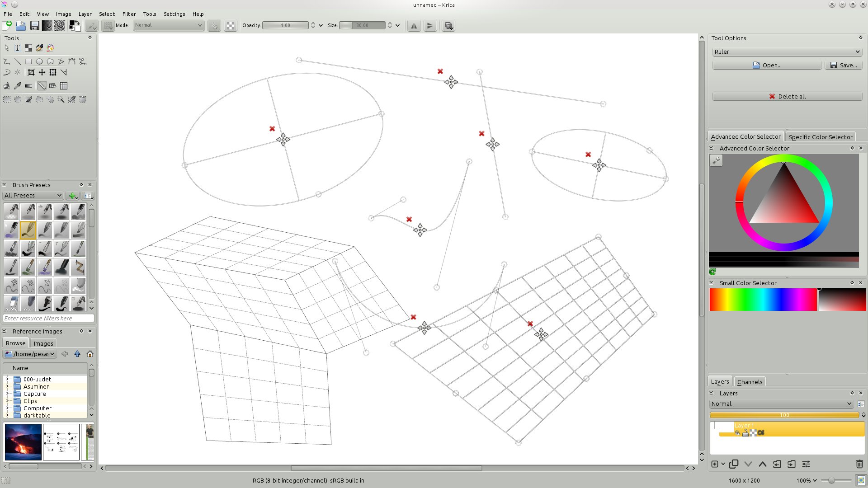Toggle preserve alpha button
Viewport: 868px width, 488px height.
[231, 26]
